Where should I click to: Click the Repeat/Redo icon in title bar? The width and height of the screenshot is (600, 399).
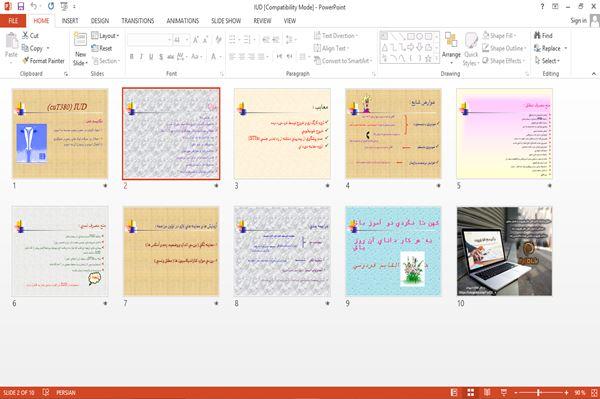point(51,7)
